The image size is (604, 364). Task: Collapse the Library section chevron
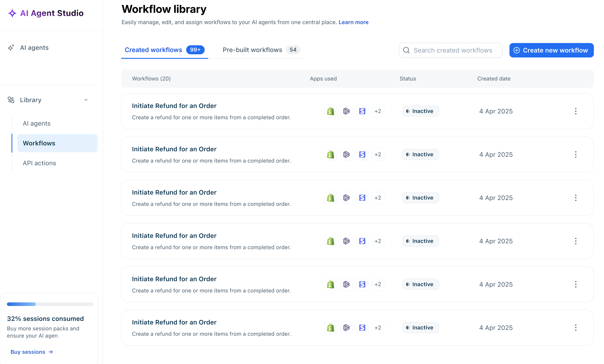point(86,100)
